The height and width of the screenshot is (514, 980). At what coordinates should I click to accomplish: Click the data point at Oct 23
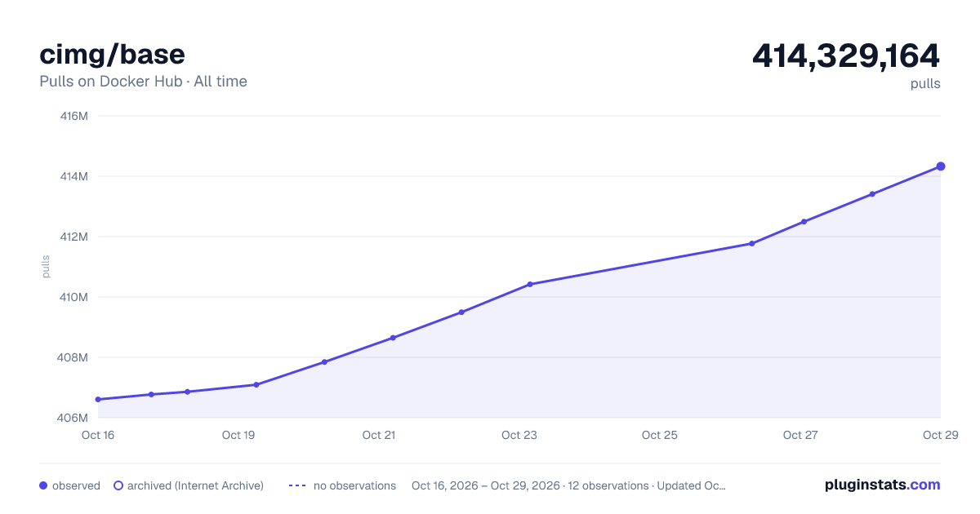(x=530, y=284)
